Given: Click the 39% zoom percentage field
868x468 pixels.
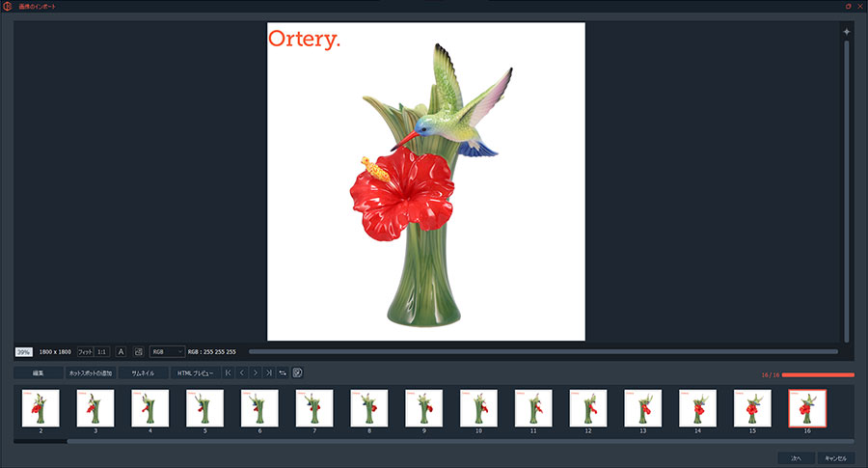Looking at the screenshot, I should pos(24,352).
